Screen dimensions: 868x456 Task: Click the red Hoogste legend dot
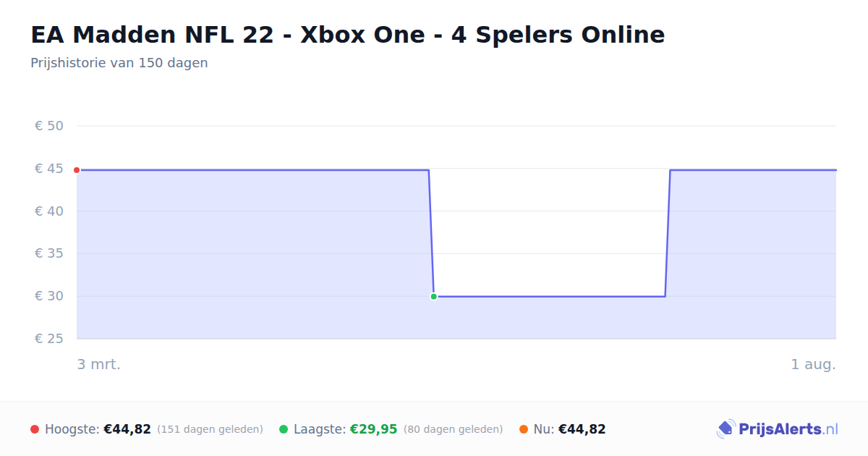(x=35, y=429)
